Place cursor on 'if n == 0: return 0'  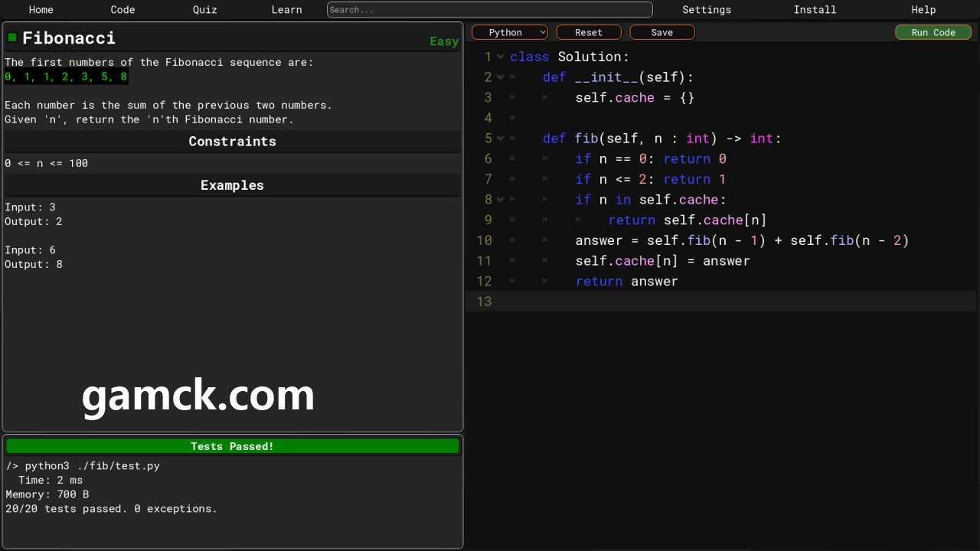(x=651, y=158)
